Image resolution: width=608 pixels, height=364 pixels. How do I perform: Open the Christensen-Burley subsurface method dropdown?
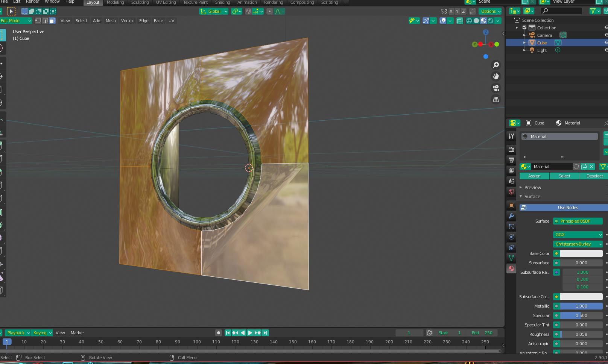[578, 244]
